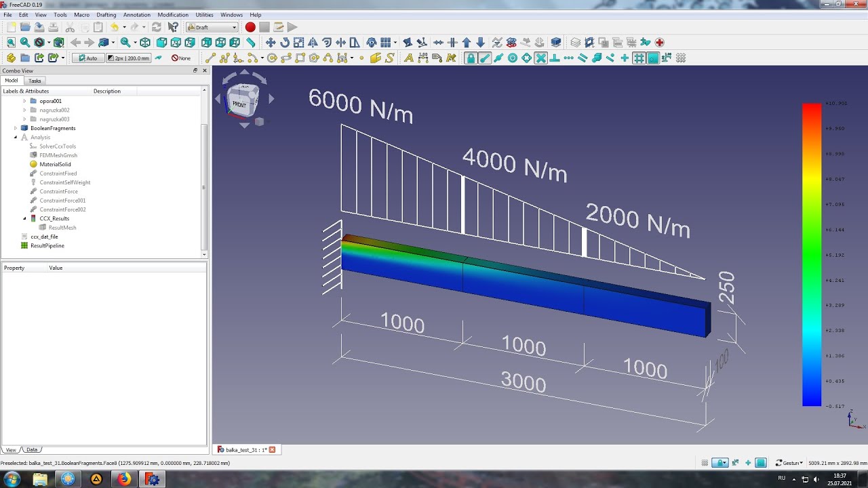The width and height of the screenshot is (868, 488).
Task: Toggle snap perpendicular
Action: click(x=554, y=58)
